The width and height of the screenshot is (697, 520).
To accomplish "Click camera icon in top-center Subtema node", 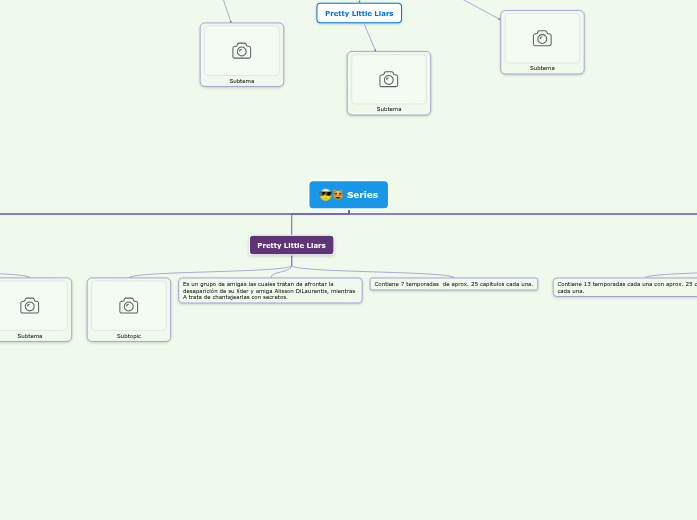I will point(388,79).
